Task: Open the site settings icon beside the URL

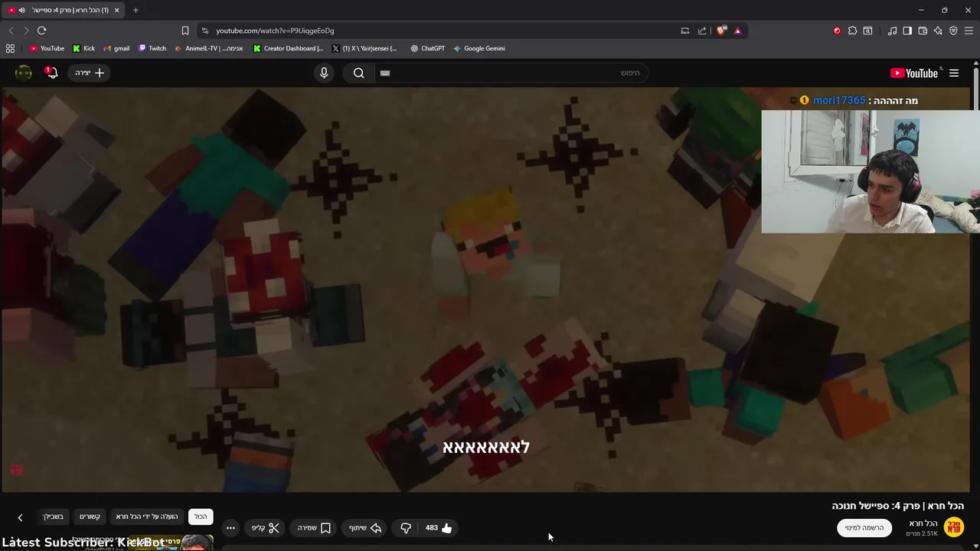Action: click(x=204, y=31)
